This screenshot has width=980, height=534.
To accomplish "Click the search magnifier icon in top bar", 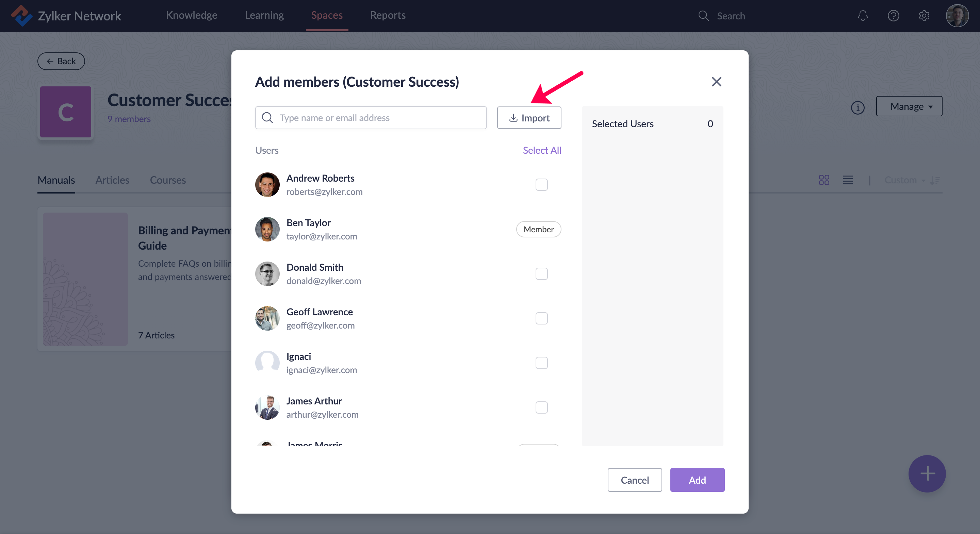I will click(x=703, y=16).
